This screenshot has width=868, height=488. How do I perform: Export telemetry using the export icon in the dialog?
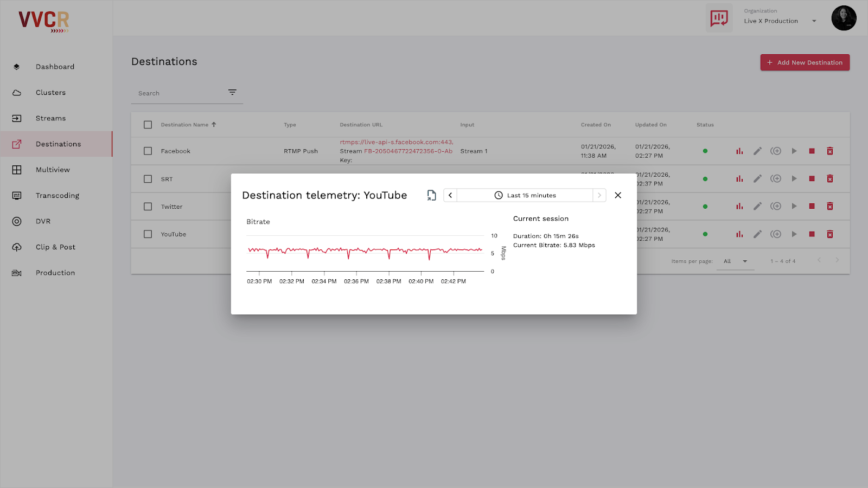click(x=431, y=195)
